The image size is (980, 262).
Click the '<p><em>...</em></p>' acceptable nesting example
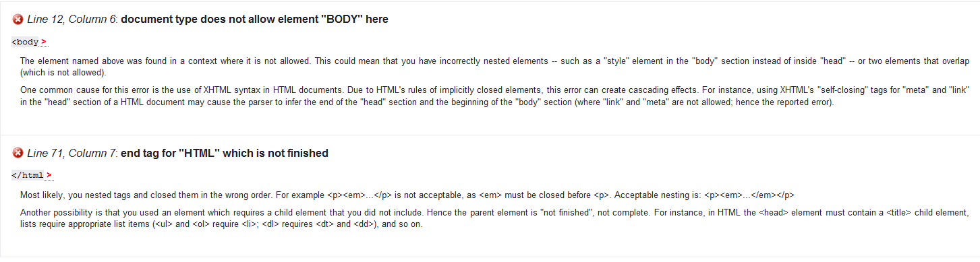(749, 195)
